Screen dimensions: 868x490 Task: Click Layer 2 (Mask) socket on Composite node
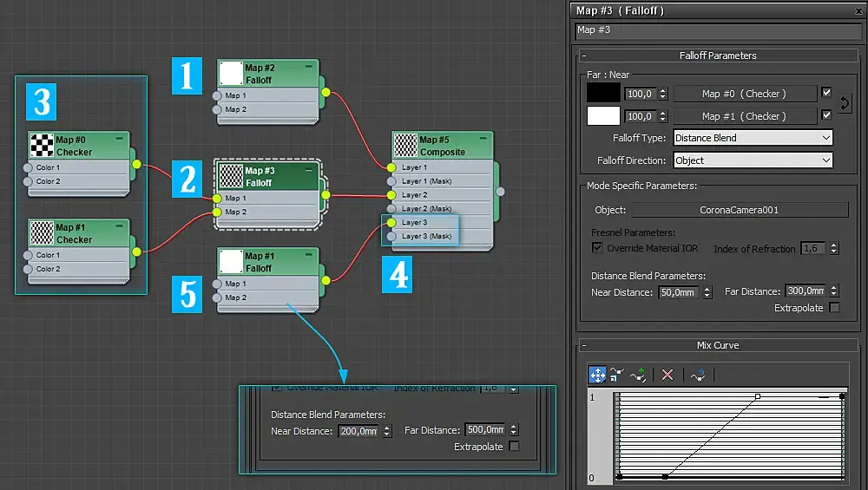(x=391, y=208)
